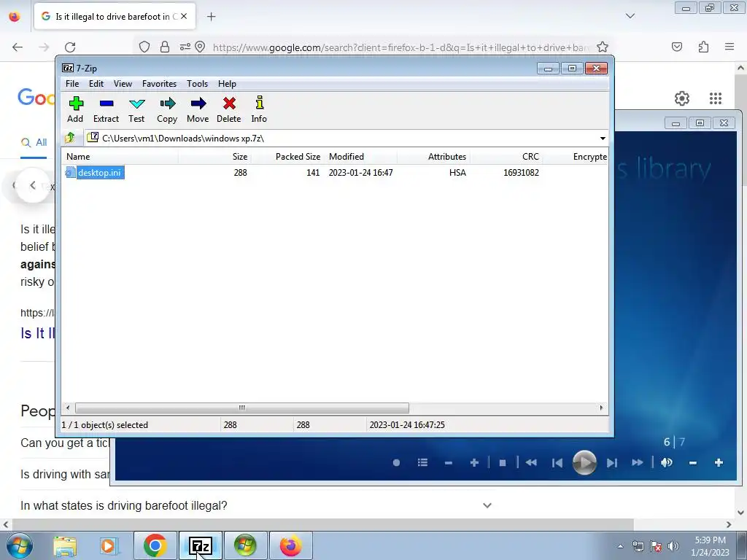Screen dimensions: 747x560
Task: Open the Edit menu in 7-Zip
Action: tap(96, 84)
